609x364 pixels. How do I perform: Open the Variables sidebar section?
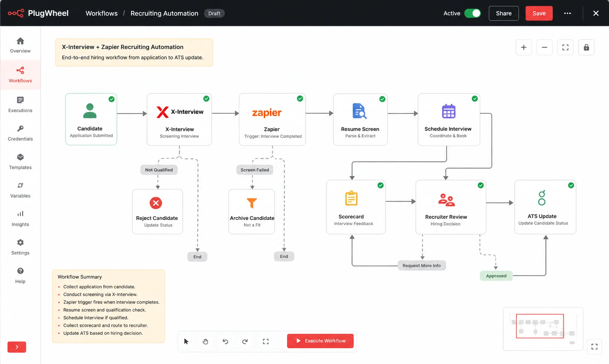click(20, 190)
